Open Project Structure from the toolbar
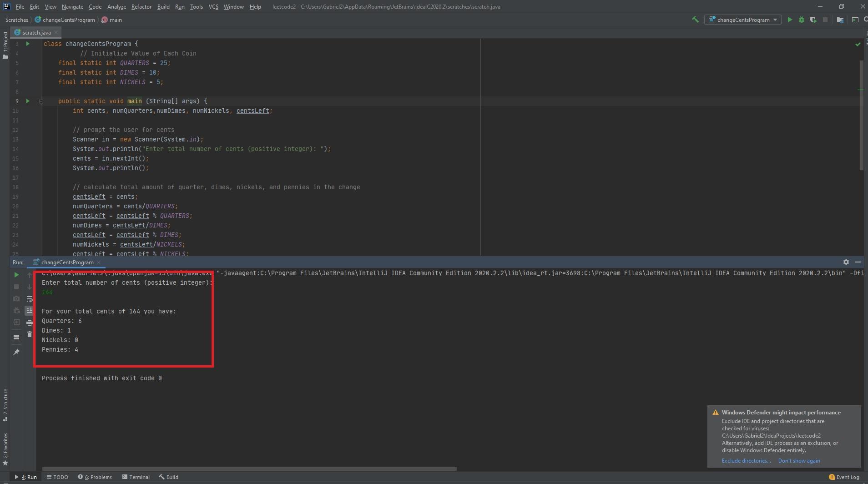 tap(840, 20)
